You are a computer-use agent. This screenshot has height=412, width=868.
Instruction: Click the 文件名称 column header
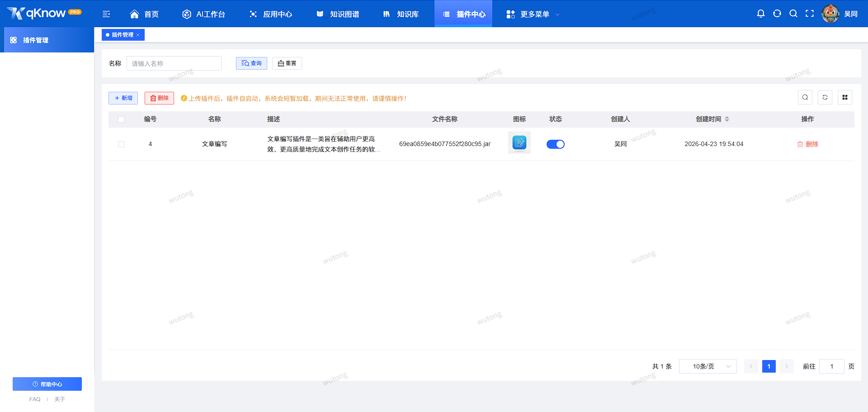click(445, 119)
